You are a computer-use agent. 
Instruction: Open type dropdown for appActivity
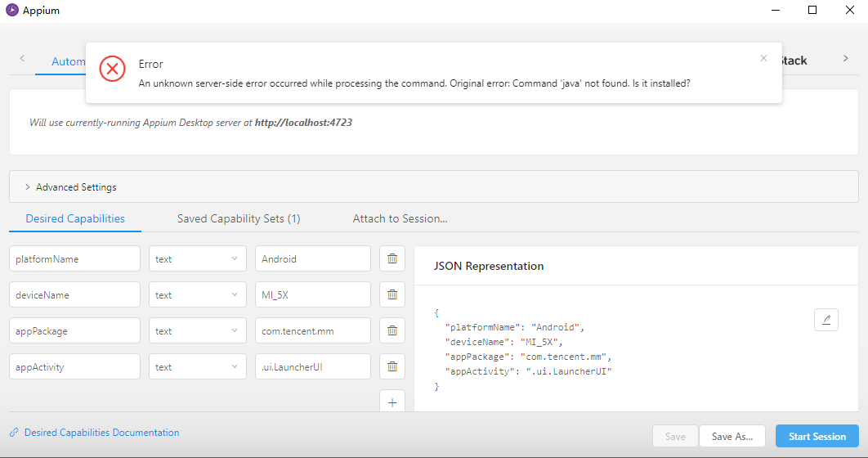(198, 366)
